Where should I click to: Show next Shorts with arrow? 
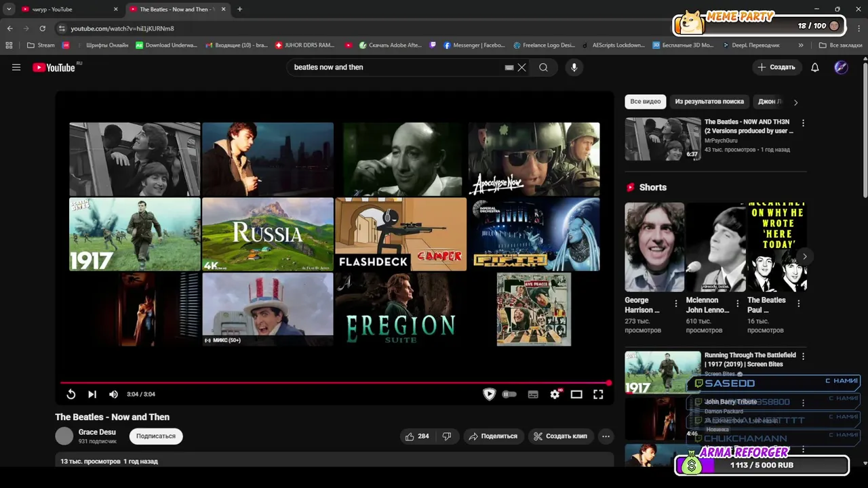click(804, 256)
